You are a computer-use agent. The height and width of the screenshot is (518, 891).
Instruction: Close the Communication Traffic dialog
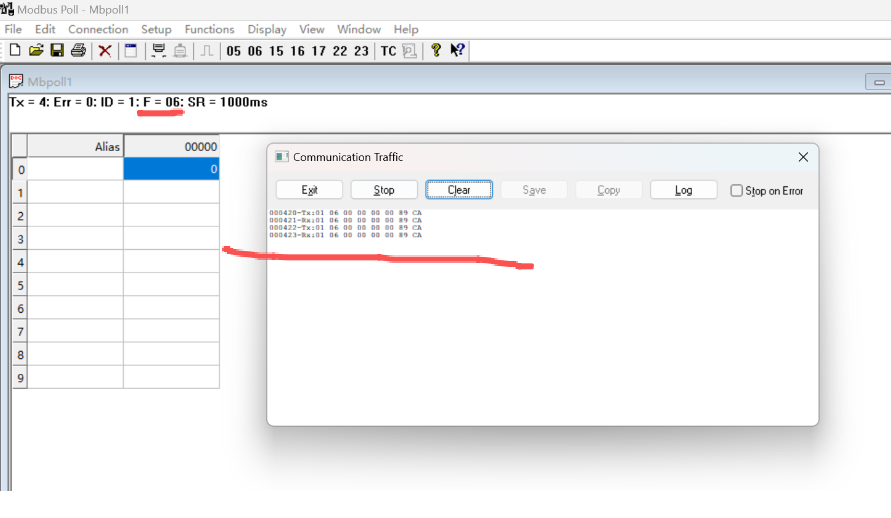(803, 157)
